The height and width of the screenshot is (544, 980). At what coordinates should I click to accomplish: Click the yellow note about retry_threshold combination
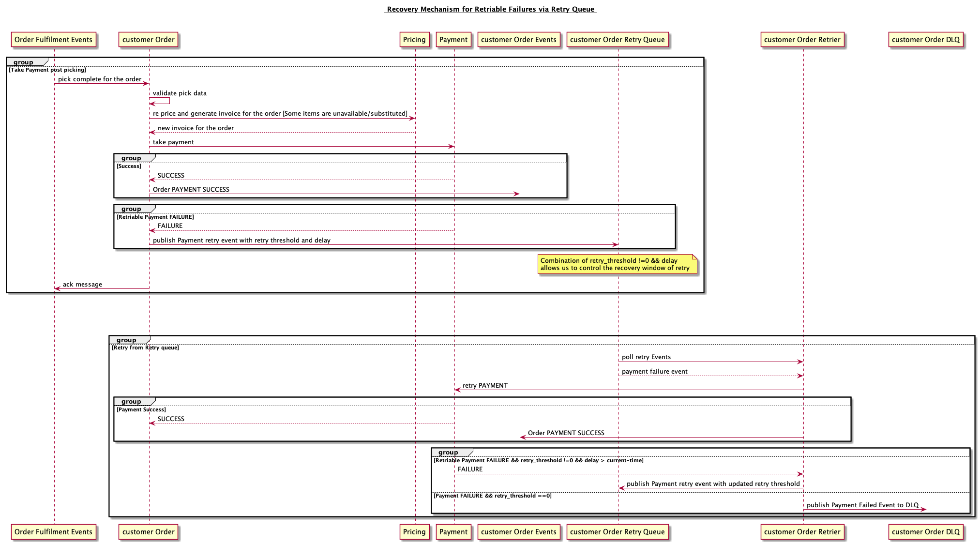point(617,264)
